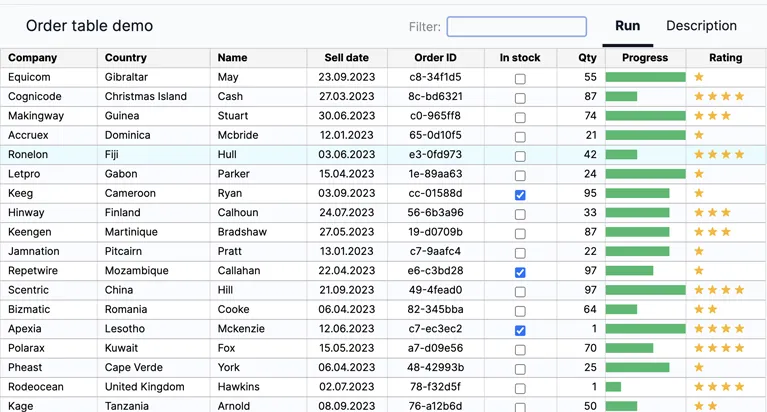Image resolution: width=767 pixels, height=412 pixels.
Task: Click the first star in Apexia rating
Action: tap(699, 328)
